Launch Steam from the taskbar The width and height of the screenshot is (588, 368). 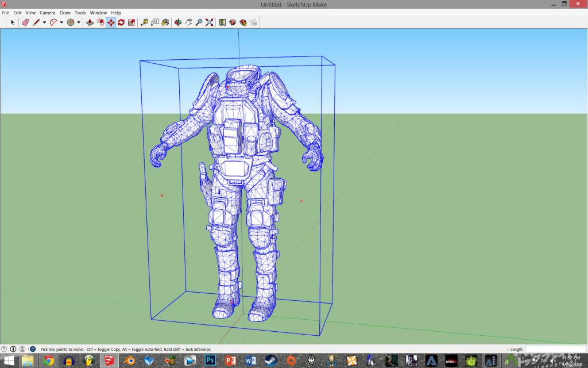click(271, 361)
